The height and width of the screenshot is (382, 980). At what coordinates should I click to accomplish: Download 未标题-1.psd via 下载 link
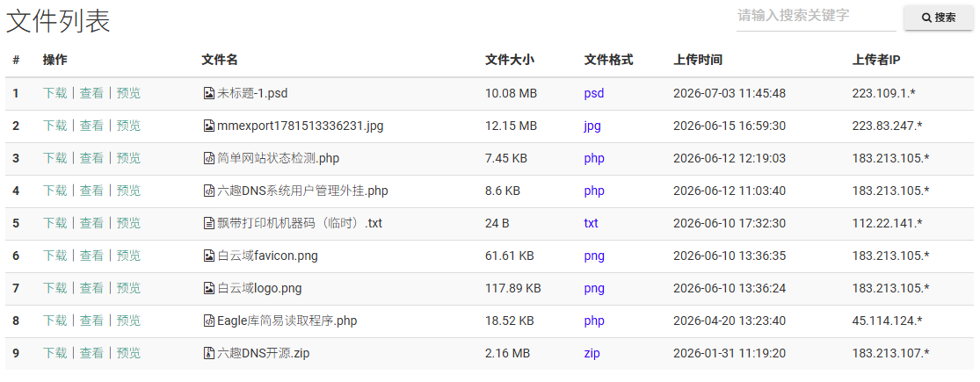point(55,94)
